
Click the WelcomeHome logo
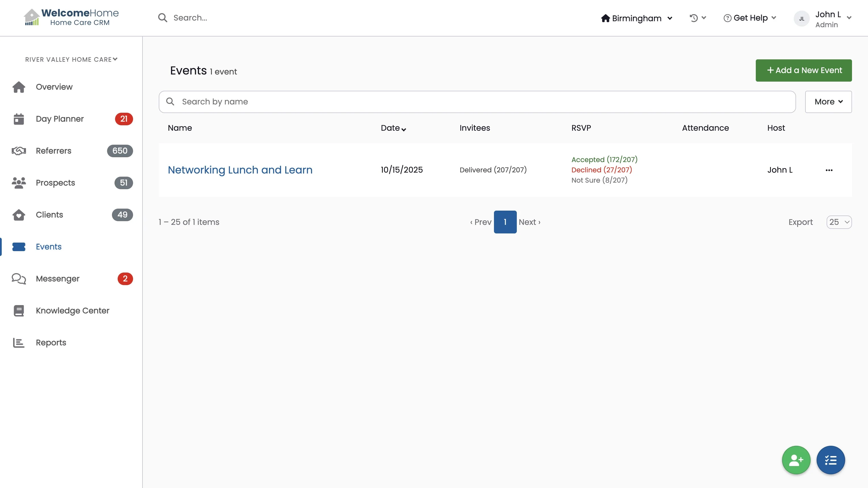coord(71,17)
